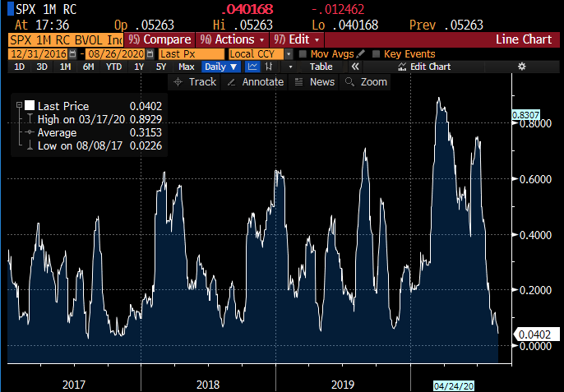Click the Line Chart title label
The width and height of the screenshot is (564, 392).
[x=524, y=39]
